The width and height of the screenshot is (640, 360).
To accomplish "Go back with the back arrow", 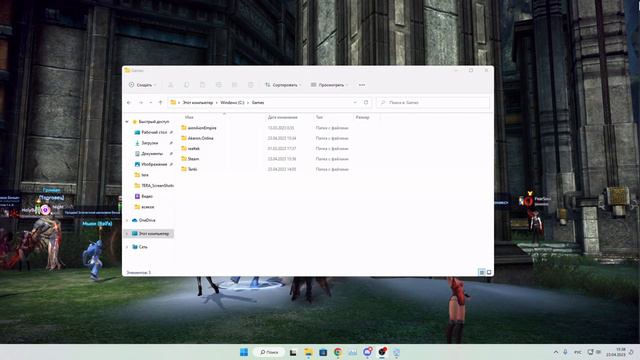I will [129, 102].
